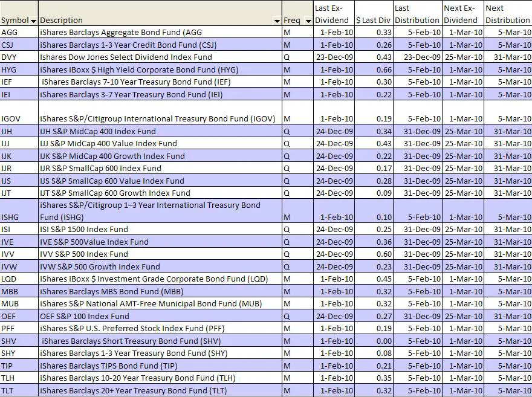This screenshot has height=397, width=532.
Task: Click the Freq value Q for DVY
Action: click(297, 57)
